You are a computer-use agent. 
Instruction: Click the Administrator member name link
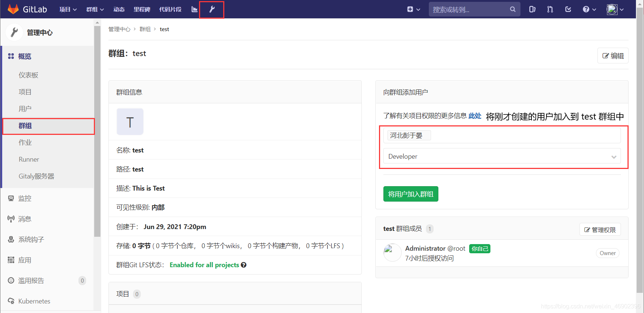(x=425, y=248)
